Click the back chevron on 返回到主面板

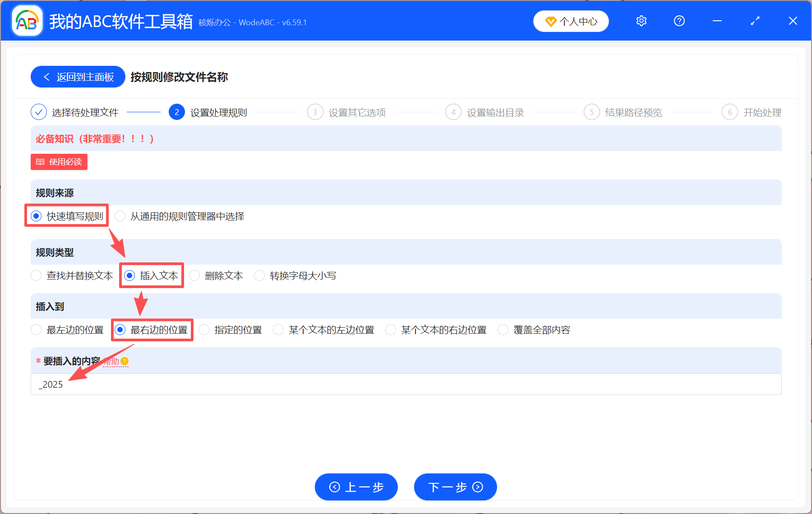pyautogui.click(x=47, y=77)
